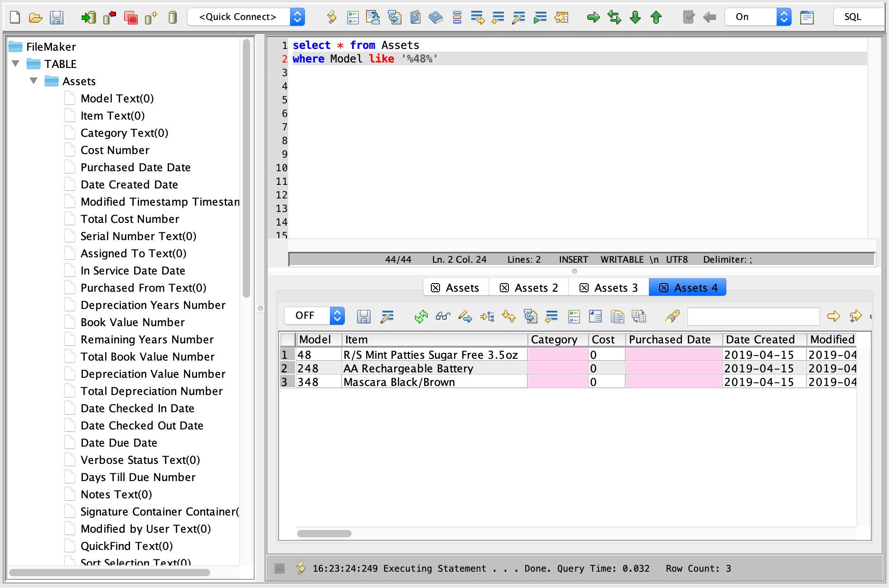The height and width of the screenshot is (588, 889).
Task: Collapse the TABLE tree node
Action: [x=16, y=64]
